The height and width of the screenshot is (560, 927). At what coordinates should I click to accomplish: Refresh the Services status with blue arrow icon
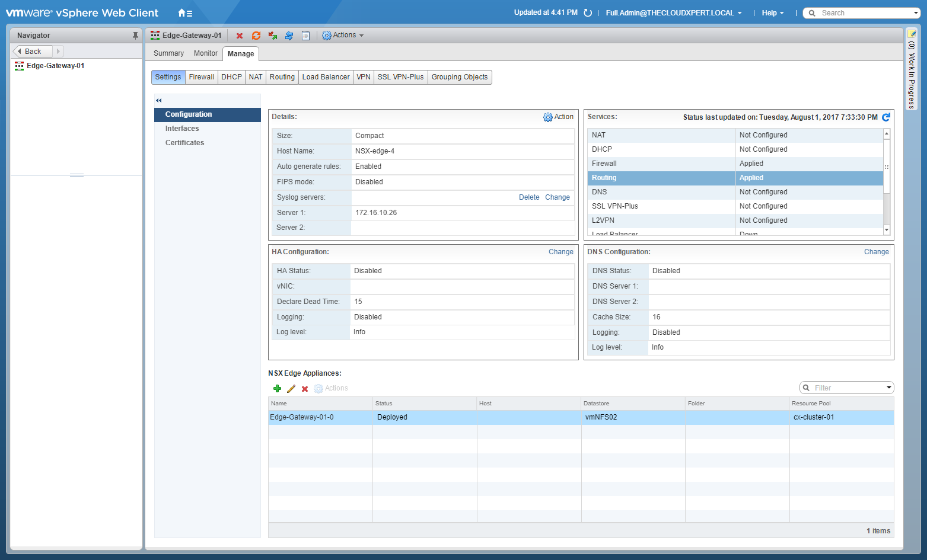[886, 117]
